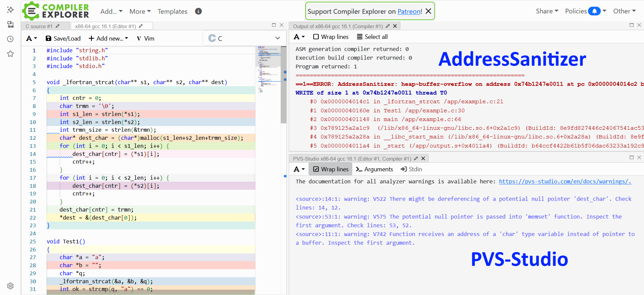
Task: Edit PVS-Studio tab name pencil icon
Action: click(416, 159)
